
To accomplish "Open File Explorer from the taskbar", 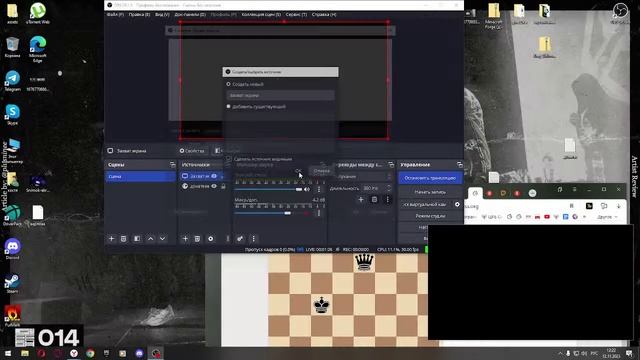I will click(24, 353).
